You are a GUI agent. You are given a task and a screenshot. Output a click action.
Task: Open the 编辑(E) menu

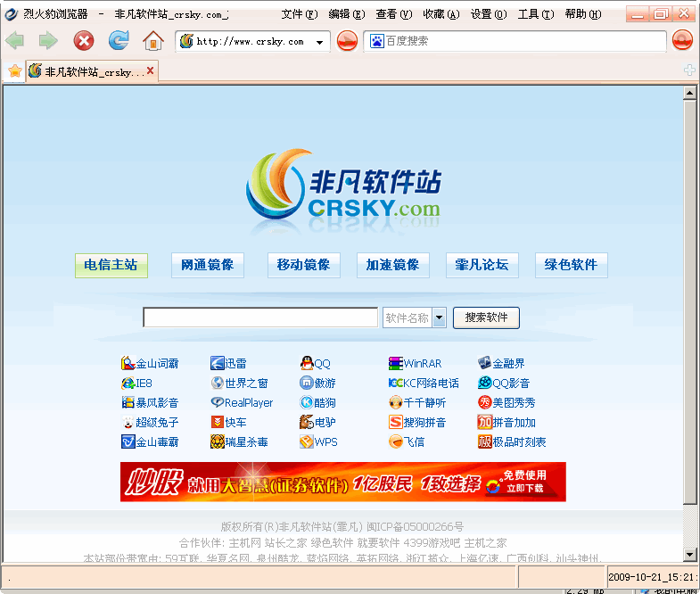(x=346, y=14)
